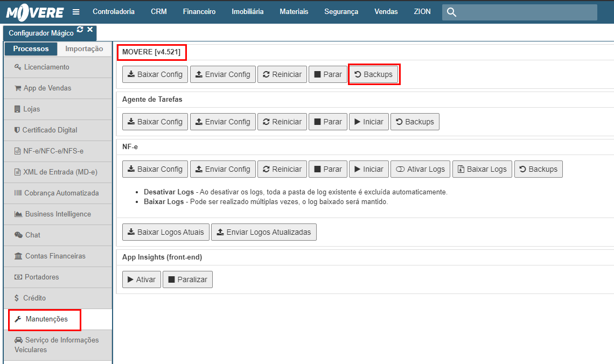
Task: Click the NF-e/NFC-e/NFS-e file icon
Action: point(17,151)
